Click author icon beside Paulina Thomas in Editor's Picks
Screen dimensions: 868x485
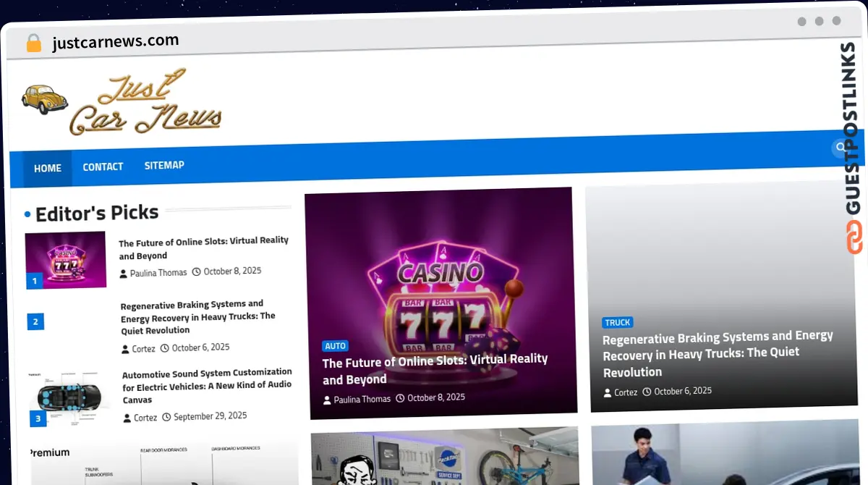pyautogui.click(x=124, y=274)
